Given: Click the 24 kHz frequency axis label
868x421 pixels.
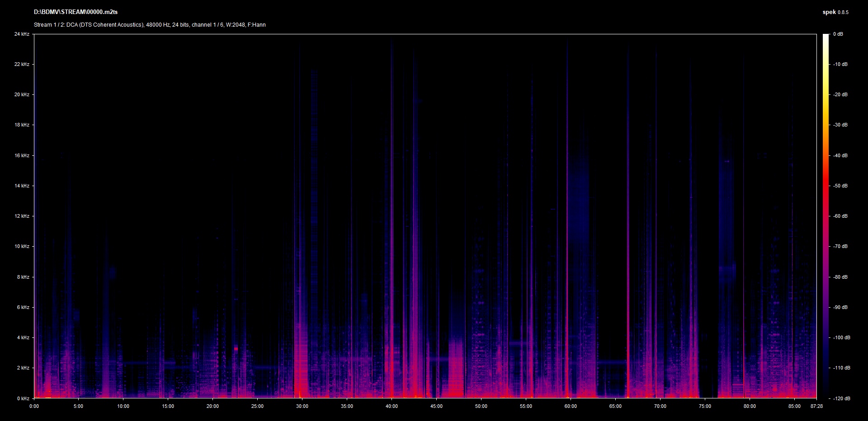Looking at the screenshot, I should [x=22, y=34].
